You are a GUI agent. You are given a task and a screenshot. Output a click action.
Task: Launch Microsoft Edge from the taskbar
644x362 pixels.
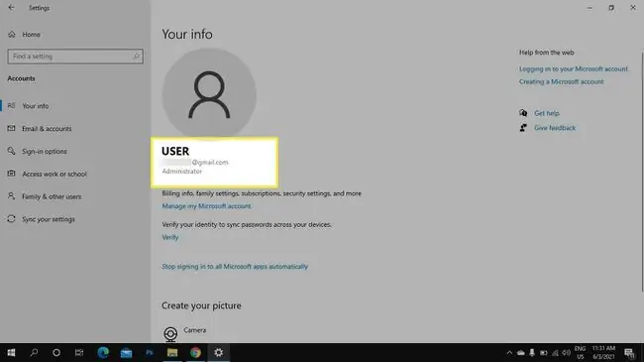pos(103,352)
